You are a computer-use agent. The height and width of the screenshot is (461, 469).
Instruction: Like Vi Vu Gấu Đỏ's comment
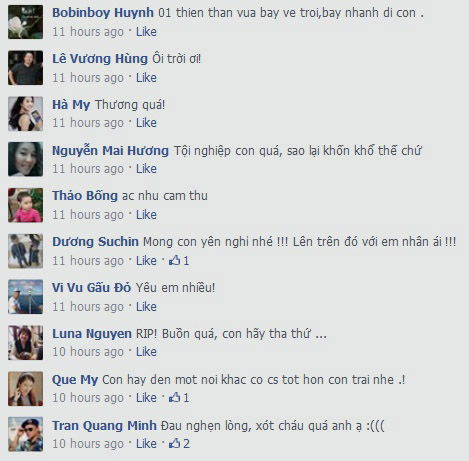coord(146,307)
